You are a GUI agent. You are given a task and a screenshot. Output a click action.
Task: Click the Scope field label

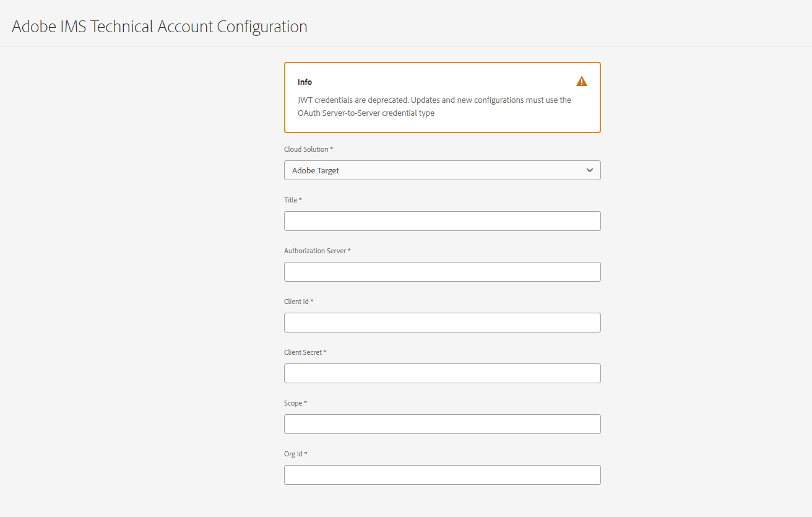(295, 402)
